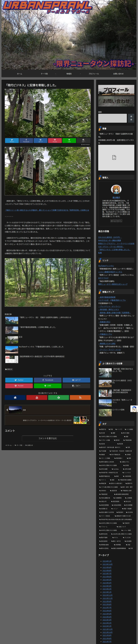This screenshot has height=644, width=138.
Task: Click the お問い合わせ banner in the sidebar
Action: [116, 101]
